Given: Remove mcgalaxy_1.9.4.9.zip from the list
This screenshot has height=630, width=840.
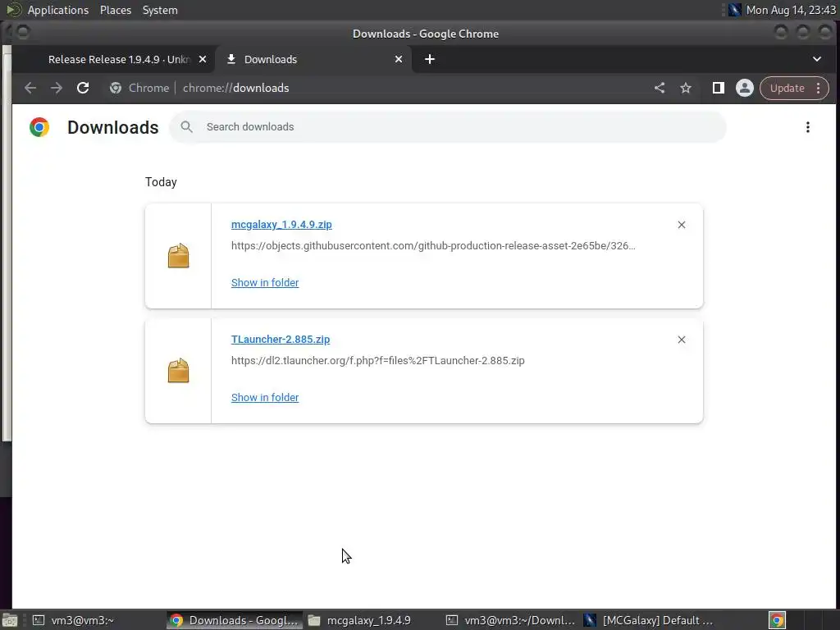Looking at the screenshot, I should coord(682,225).
